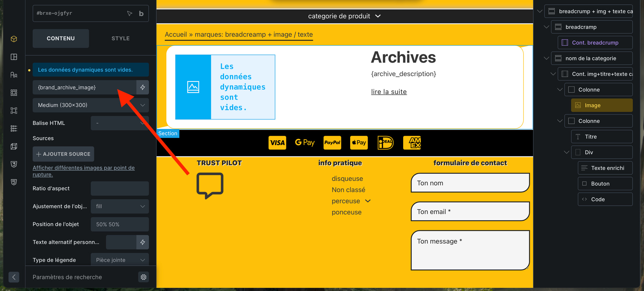Click the lightning icon beside {brand_archive_image}
Image resolution: width=644 pixels, height=291 pixels.
coord(143,87)
